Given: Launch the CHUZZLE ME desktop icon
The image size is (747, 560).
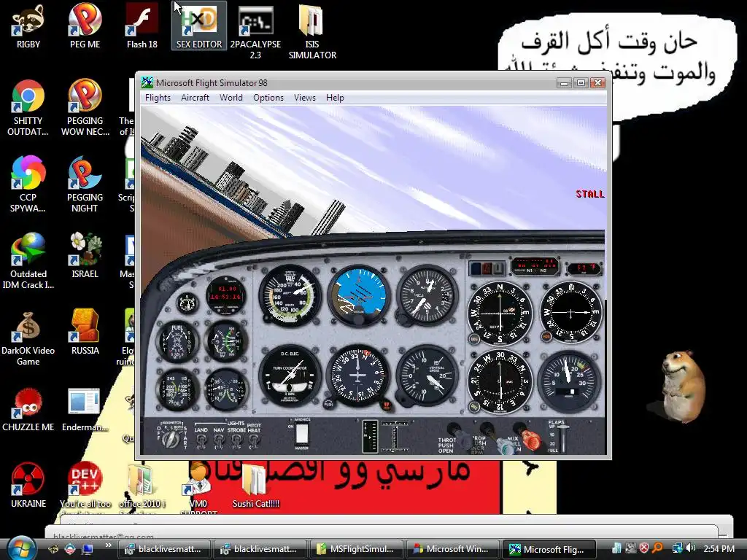Looking at the screenshot, I should click(28, 410).
